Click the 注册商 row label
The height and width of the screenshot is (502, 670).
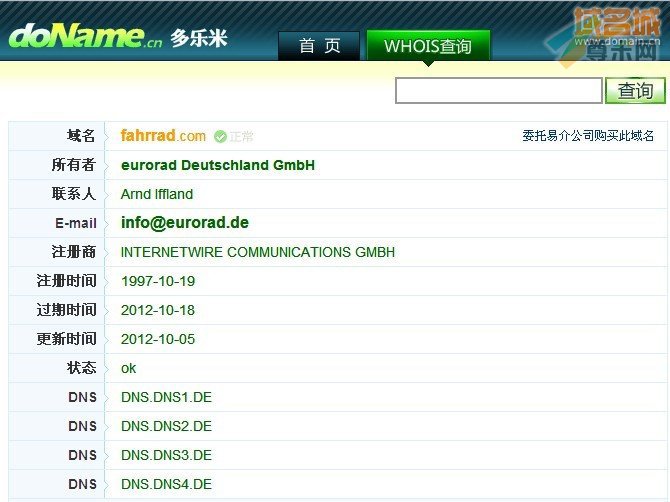tap(74, 252)
